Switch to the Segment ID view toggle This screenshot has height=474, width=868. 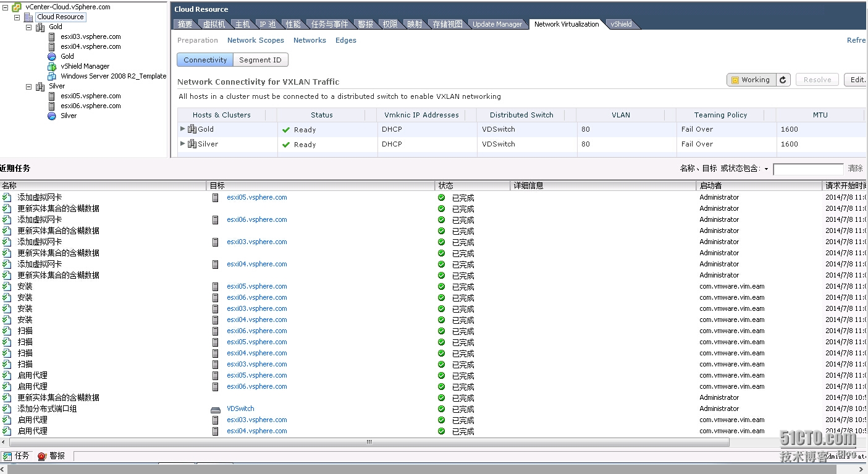(260, 60)
